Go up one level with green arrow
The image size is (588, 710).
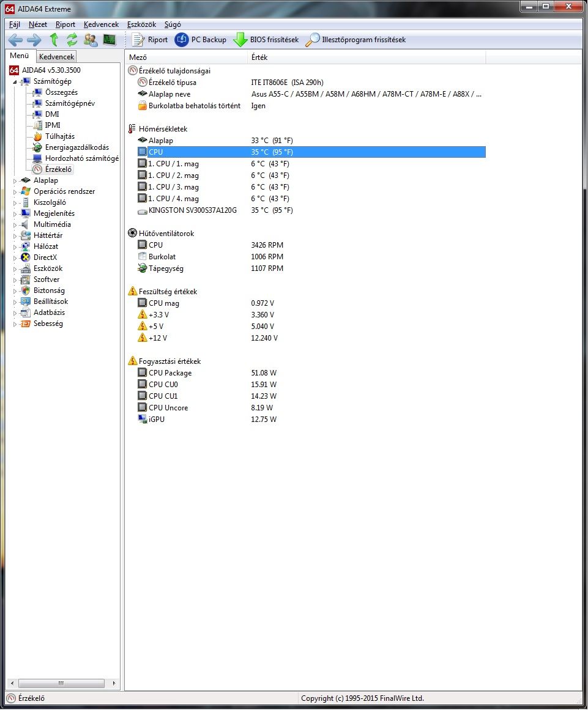click(x=54, y=40)
